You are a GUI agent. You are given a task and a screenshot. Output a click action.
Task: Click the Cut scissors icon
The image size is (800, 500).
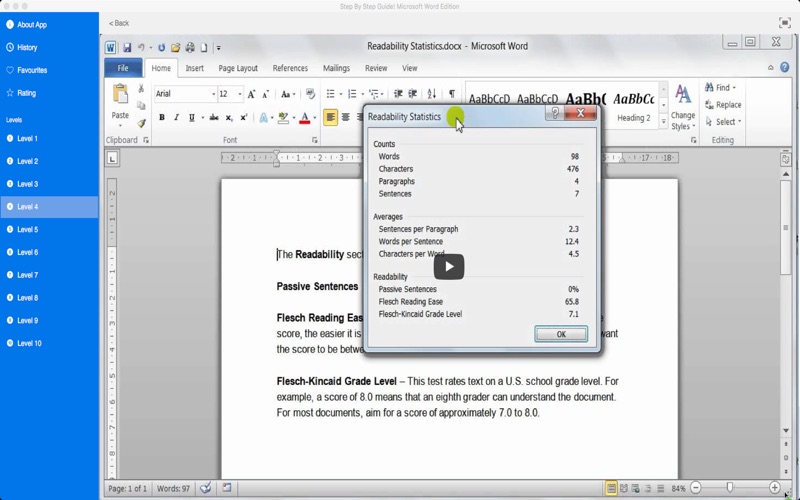(141, 89)
